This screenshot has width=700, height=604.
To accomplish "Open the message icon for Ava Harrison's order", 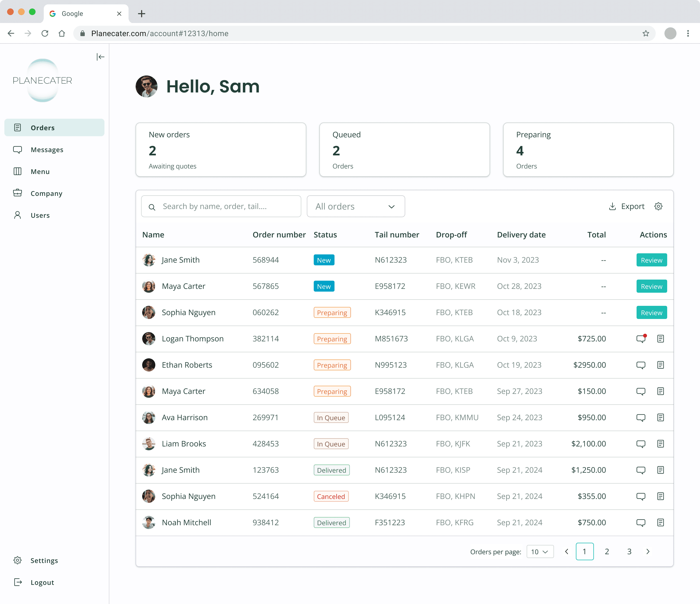I will [x=641, y=417].
